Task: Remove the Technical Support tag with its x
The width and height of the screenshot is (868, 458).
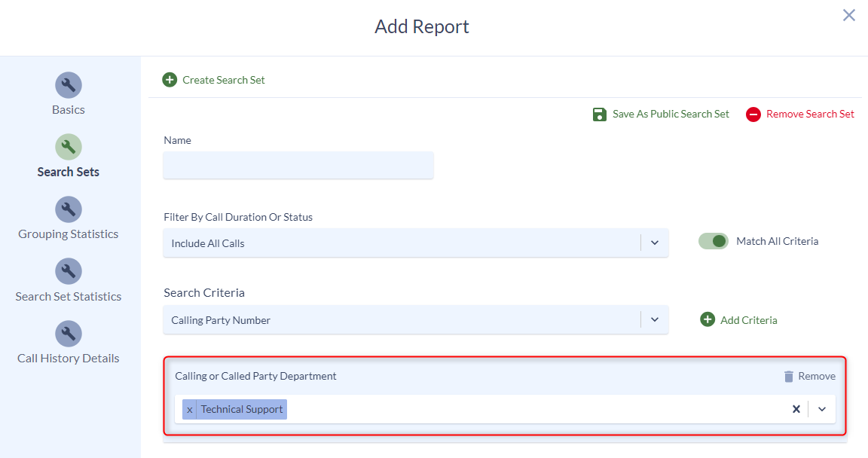Action: 189,409
